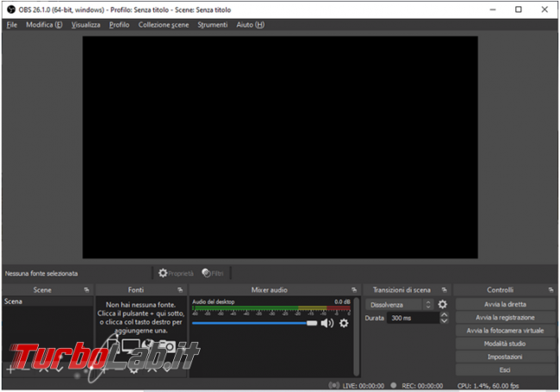560x392 pixels.
Task: Open the Dissolvenza transition dropdown
Action: click(400, 304)
